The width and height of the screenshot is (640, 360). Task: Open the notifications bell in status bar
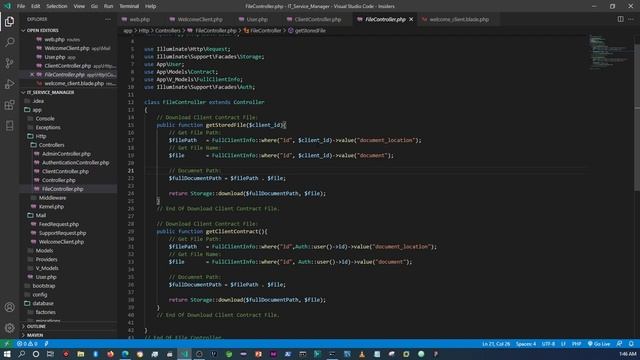tap(631, 344)
